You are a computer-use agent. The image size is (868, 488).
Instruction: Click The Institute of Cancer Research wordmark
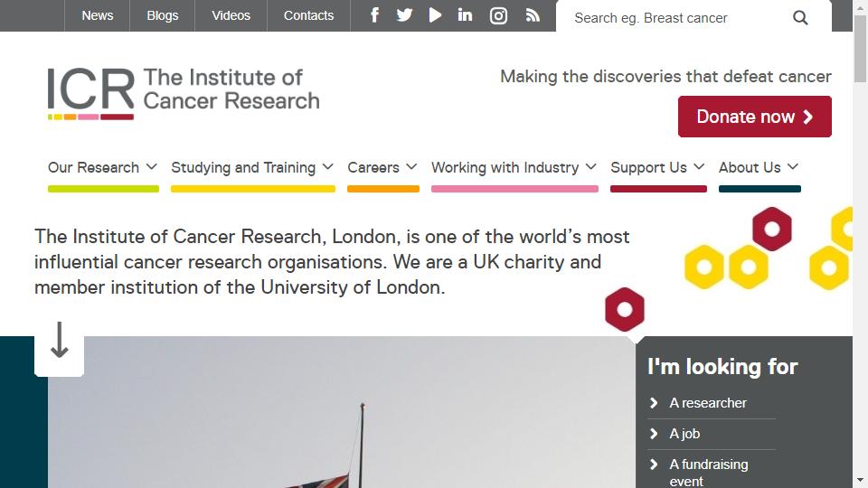(231, 89)
